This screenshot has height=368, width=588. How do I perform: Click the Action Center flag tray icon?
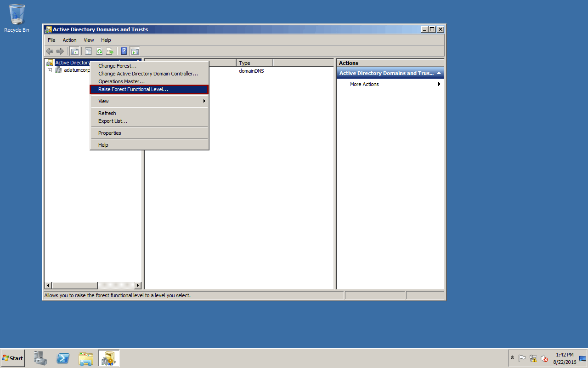coord(522,358)
